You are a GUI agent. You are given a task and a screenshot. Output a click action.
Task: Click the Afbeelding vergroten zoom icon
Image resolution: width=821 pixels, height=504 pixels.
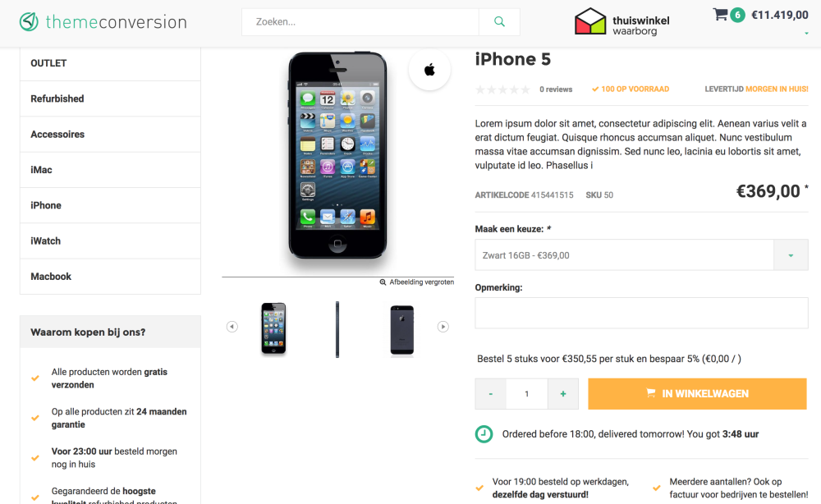coord(383,282)
